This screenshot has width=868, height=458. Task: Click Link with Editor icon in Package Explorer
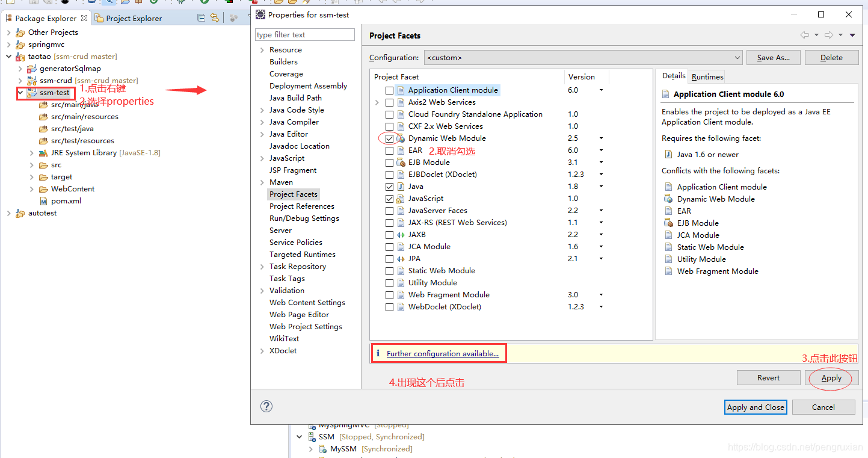214,18
